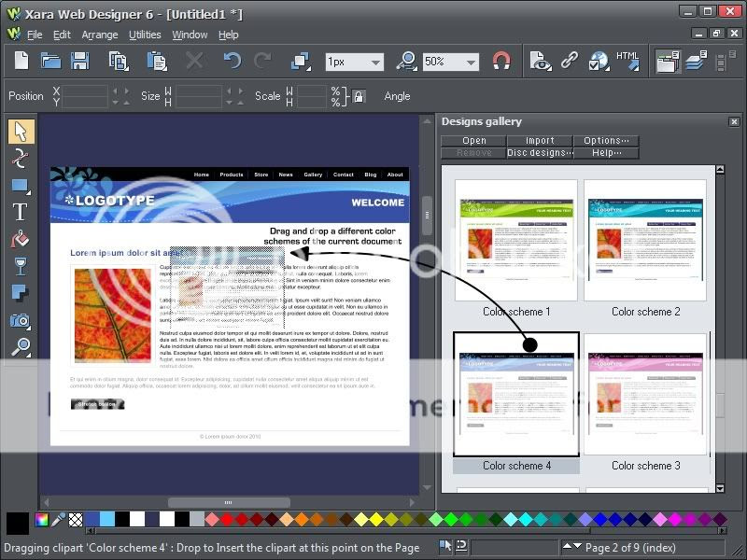The height and width of the screenshot is (560, 747).
Task: Toggle the aspect ratio lock icon
Action: click(x=359, y=97)
